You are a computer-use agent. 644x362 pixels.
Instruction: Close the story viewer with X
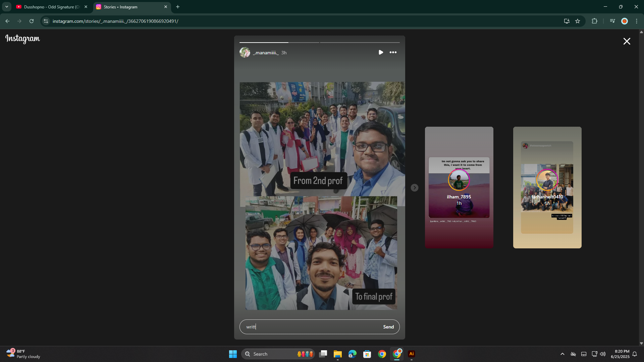[627, 41]
